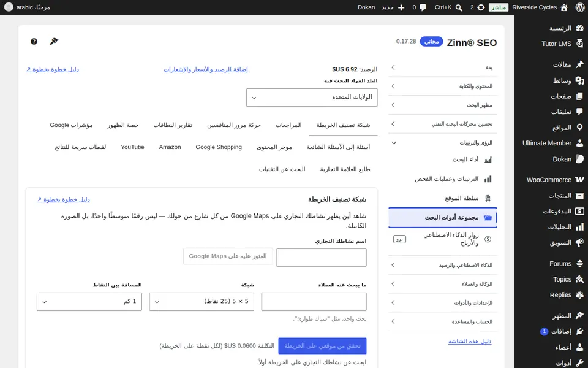Switch to Amazon tab

pyautogui.click(x=170, y=147)
